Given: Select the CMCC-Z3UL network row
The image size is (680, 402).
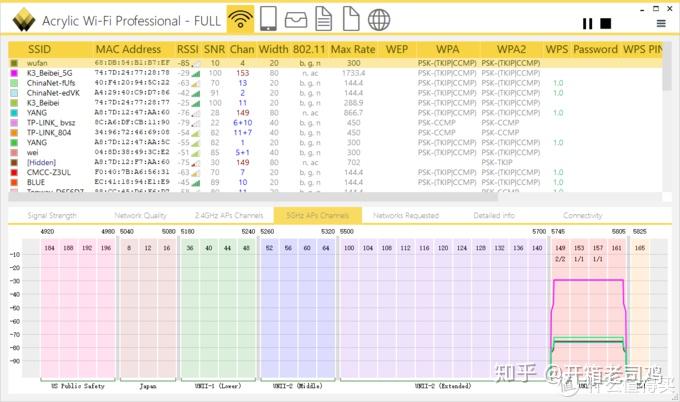Looking at the screenshot, I should 335,173.
